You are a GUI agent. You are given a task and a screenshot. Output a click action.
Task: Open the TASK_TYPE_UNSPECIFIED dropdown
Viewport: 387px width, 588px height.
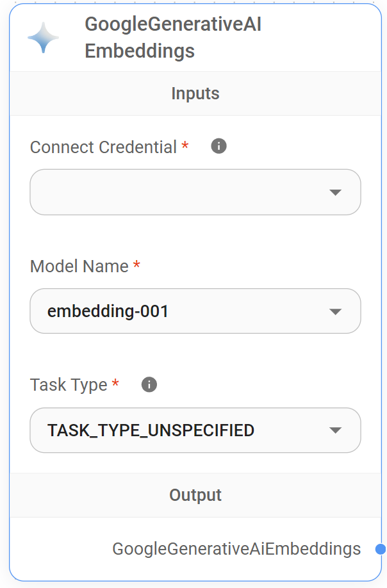click(x=179, y=430)
